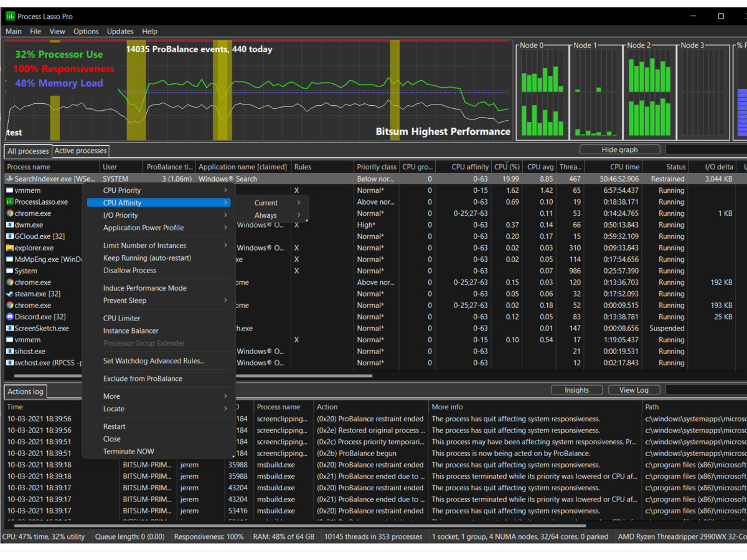Click the Insights button
Screen dimensions: 747x560
577,390
